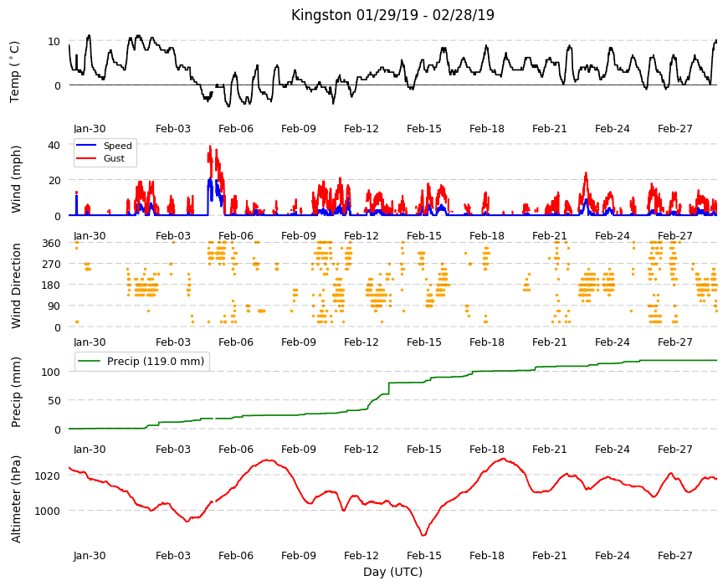
Task: Click the Precip (119.0 mm) legend entry
Action: tap(142, 362)
